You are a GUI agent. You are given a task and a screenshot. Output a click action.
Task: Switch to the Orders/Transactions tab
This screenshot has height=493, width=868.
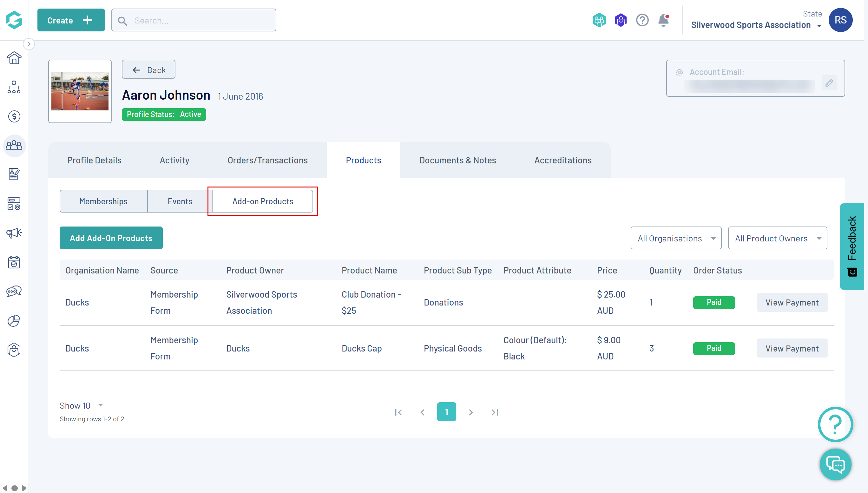pos(267,160)
